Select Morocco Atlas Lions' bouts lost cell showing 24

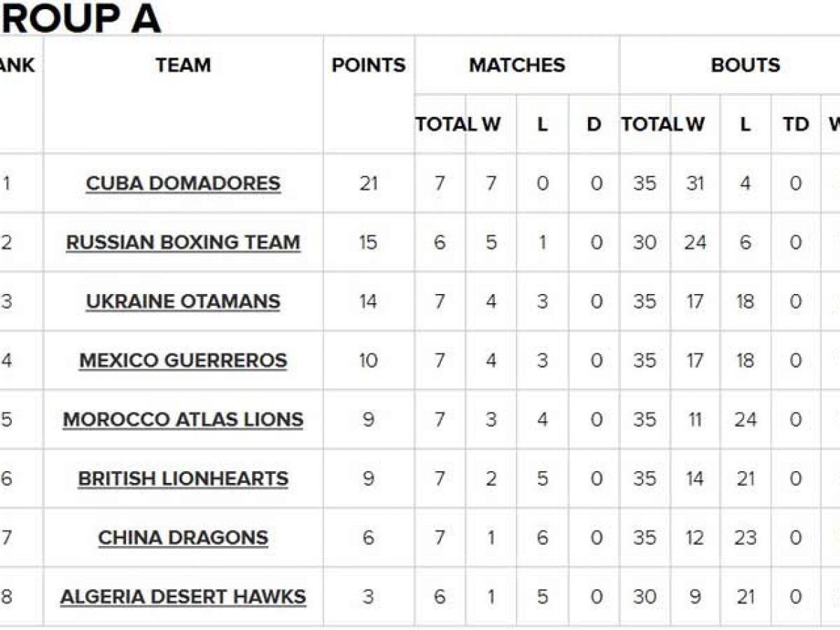click(x=745, y=420)
